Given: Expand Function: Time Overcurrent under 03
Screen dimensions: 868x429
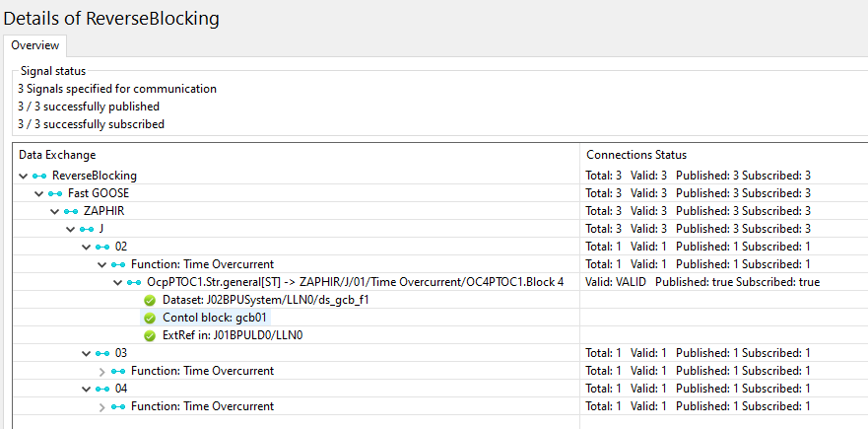Looking at the screenshot, I should [101, 371].
